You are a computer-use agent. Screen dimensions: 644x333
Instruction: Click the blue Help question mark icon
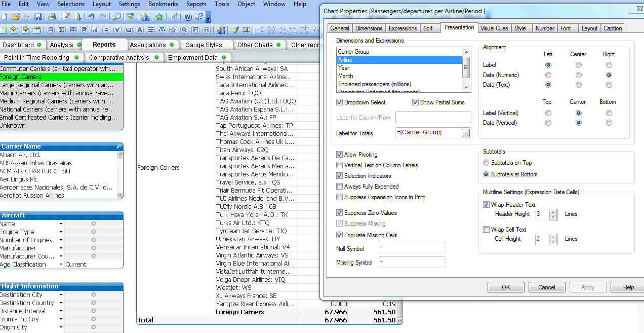click(x=187, y=17)
